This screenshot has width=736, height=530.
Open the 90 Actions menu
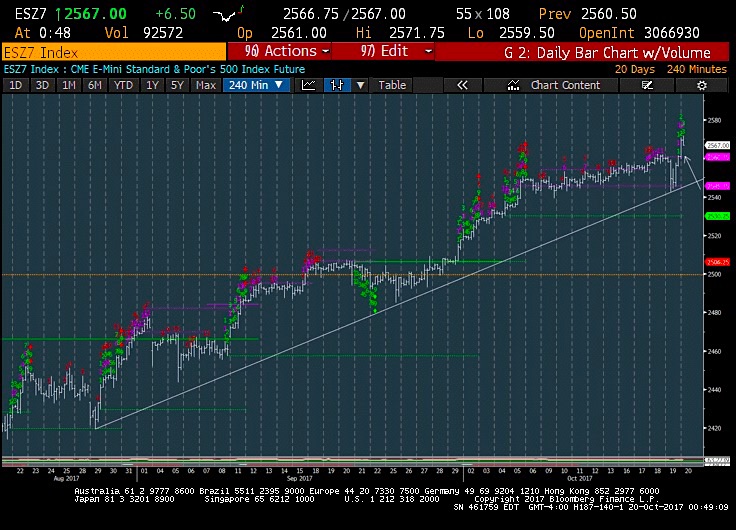[x=279, y=51]
